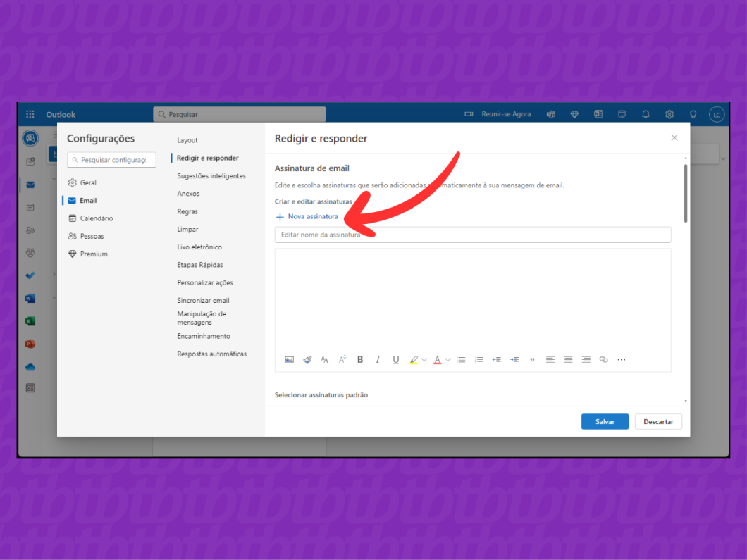Expand the font color dropdown chevron
Screen dimensions: 747x560
click(448, 359)
